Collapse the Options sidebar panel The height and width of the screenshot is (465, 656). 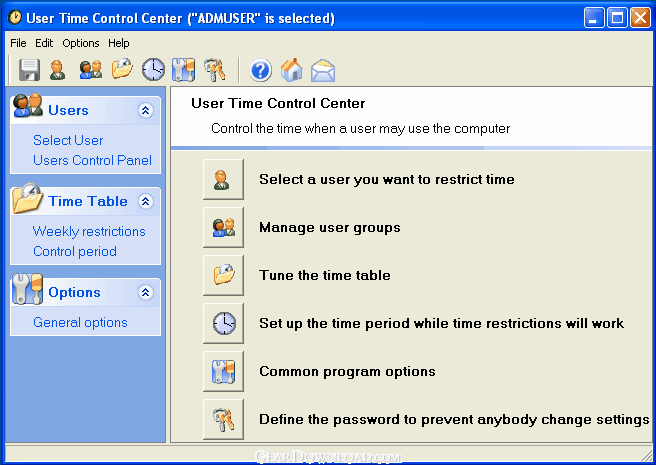point(146,292)
